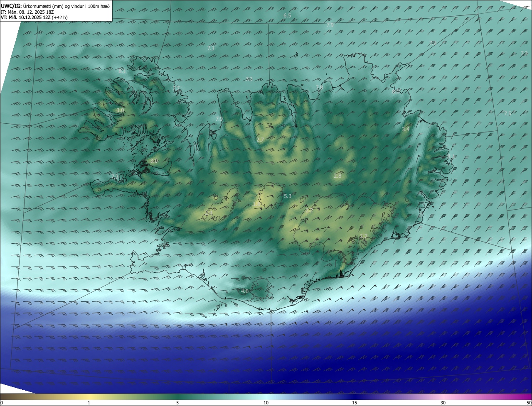
Task: Click the 5 tick on the colour scale
Action: click(x=177, y=403)
